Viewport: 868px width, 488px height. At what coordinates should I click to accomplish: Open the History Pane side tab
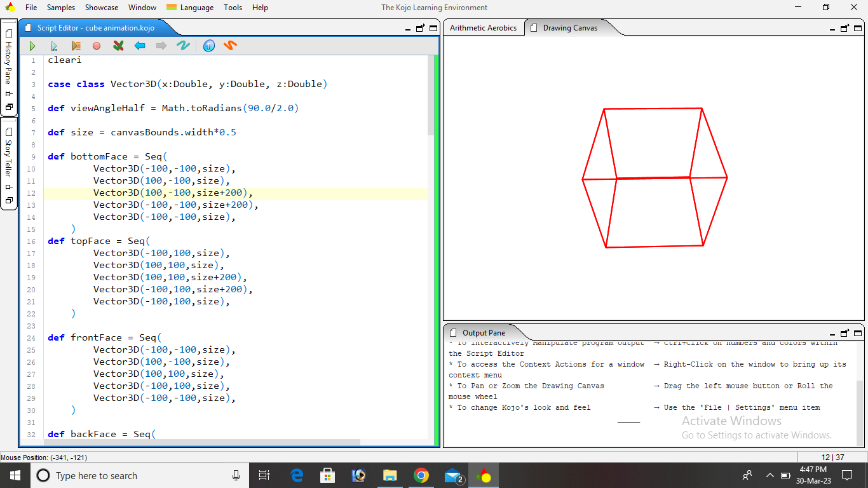(x=8, y=63)
